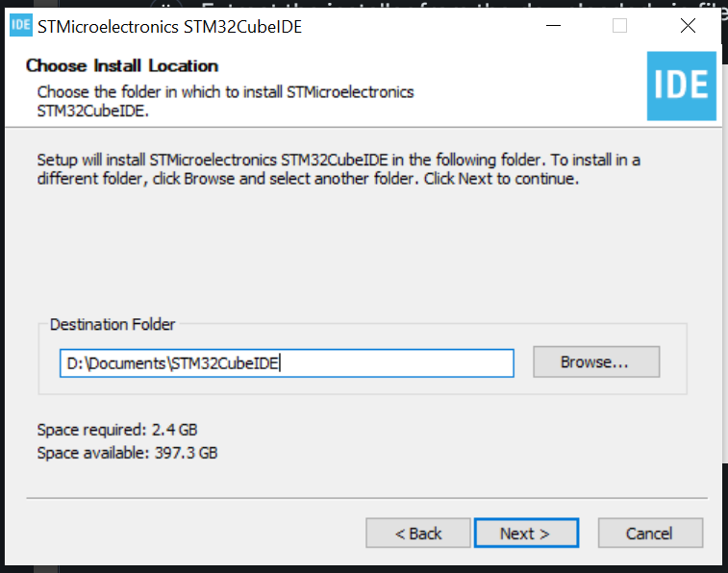This screenshot has width=728, height=573.
Task: Click the small IDE icon in title bar
Action: click(21, 26)
